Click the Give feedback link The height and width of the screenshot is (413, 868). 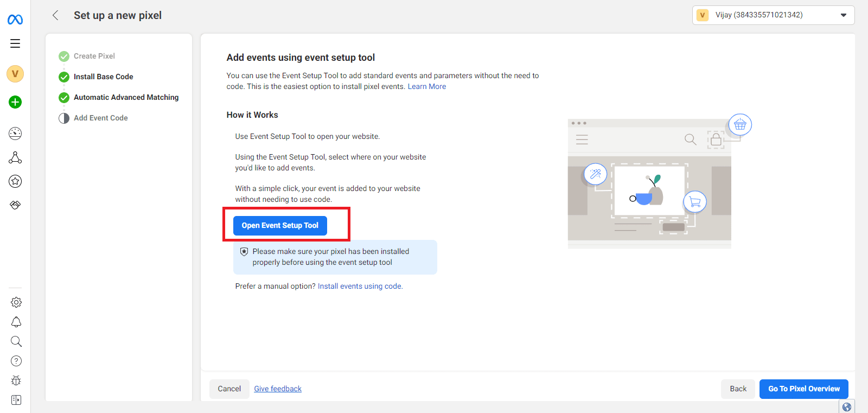click(278, 389)
